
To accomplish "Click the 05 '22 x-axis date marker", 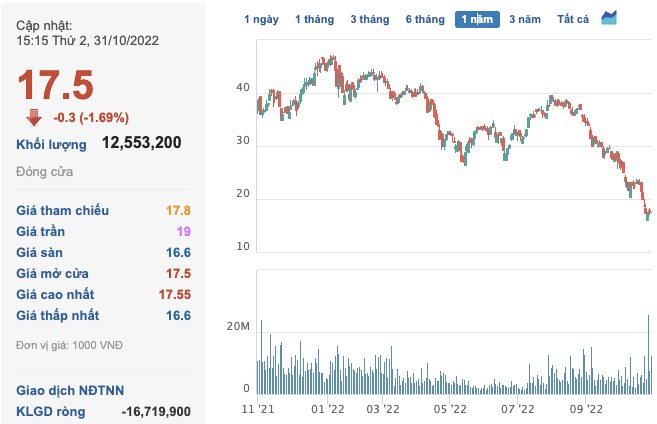I will tap(452, 408).
